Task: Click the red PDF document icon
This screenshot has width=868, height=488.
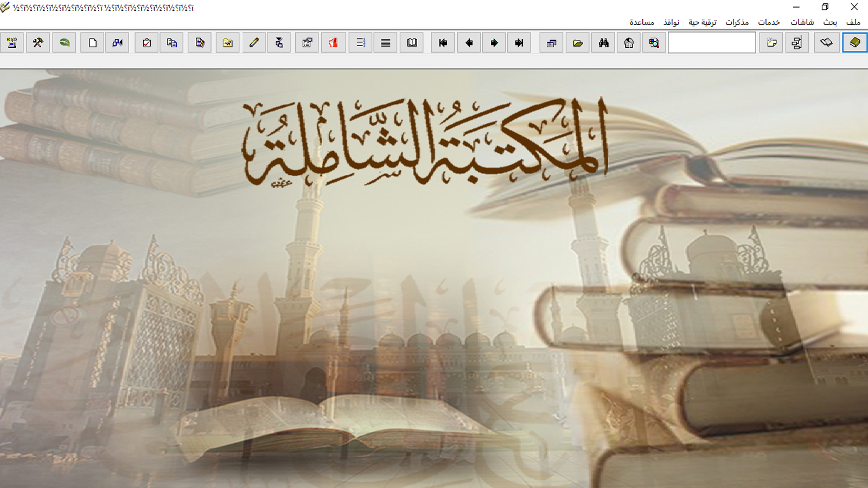Action: (333, 42)
